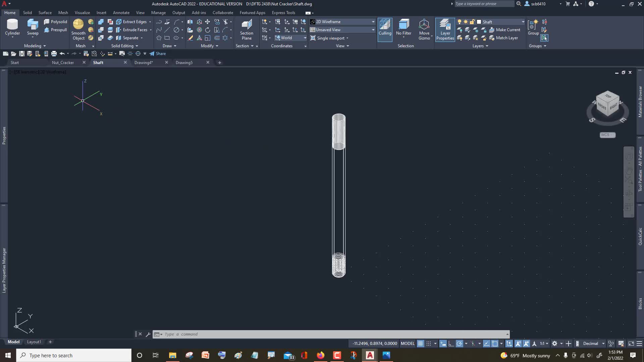Toggle Ortho mode in the status bar
This screenshot has height=362, width=644.
pos(451,344)
